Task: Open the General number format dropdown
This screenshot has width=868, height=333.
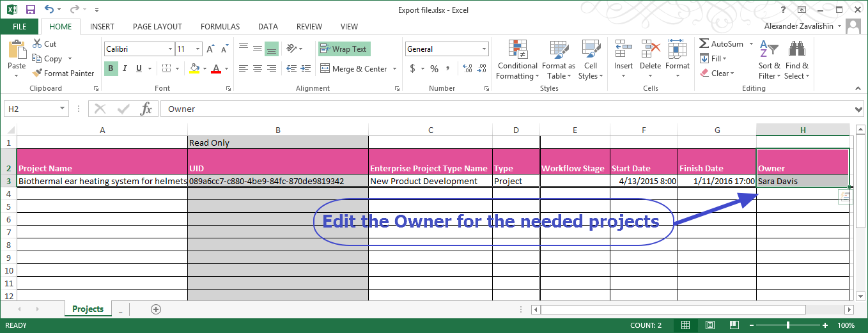Action: (484, 49)
